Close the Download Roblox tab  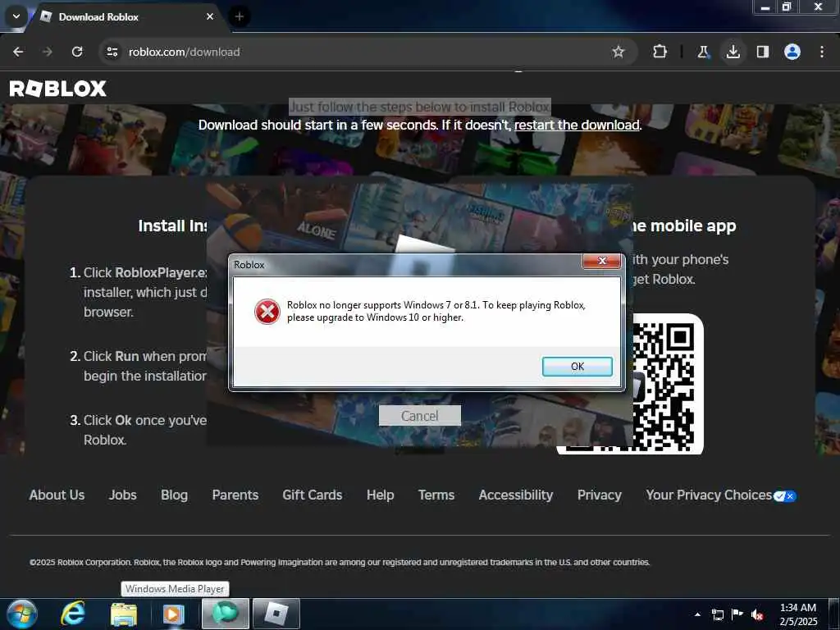tap(210, 16)
